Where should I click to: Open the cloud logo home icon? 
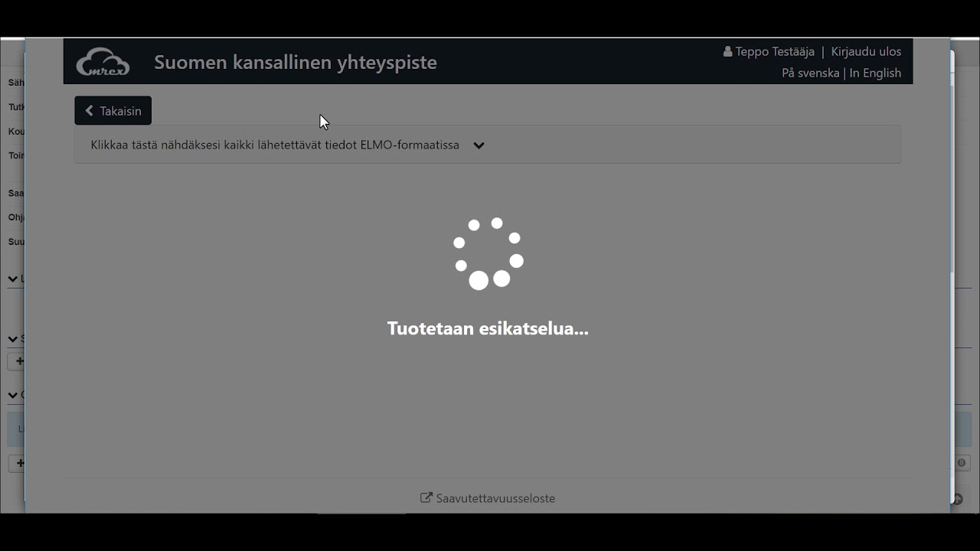[103, 62]
